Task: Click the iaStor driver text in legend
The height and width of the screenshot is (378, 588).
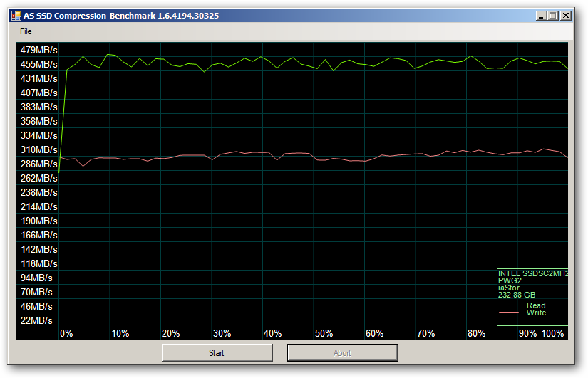Action: point(509,288)
